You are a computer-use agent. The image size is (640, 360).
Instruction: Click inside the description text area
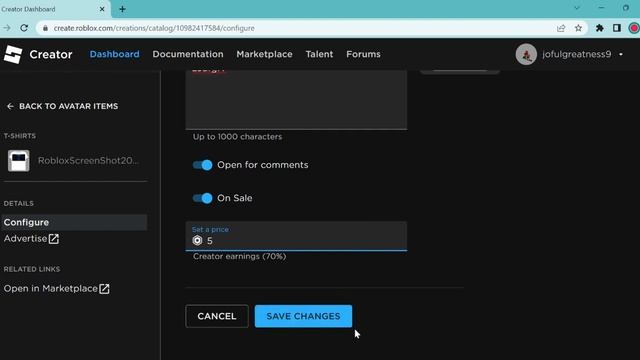[296, 100]
